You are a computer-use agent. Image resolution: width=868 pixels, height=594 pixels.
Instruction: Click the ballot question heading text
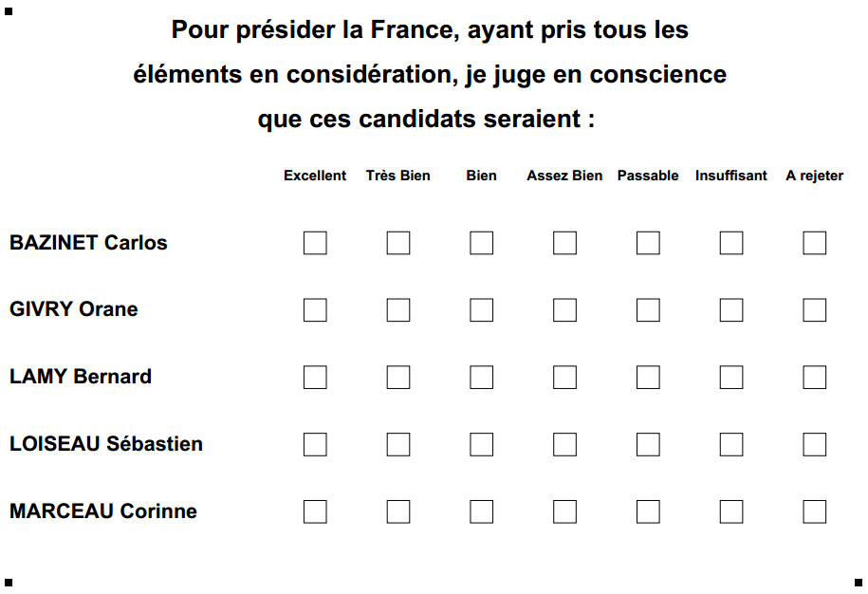click(x=430, y=75)
